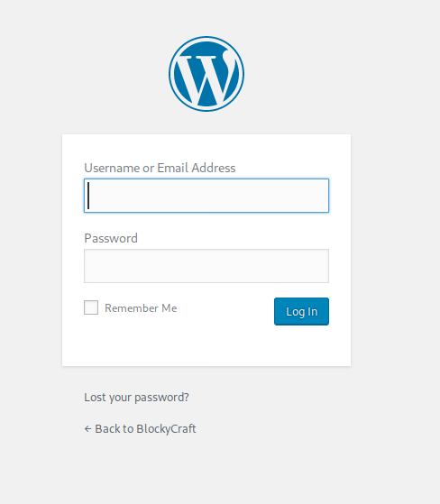Place cursor in the empty password field
Viewport: 440px width, 504px height.
206,266
